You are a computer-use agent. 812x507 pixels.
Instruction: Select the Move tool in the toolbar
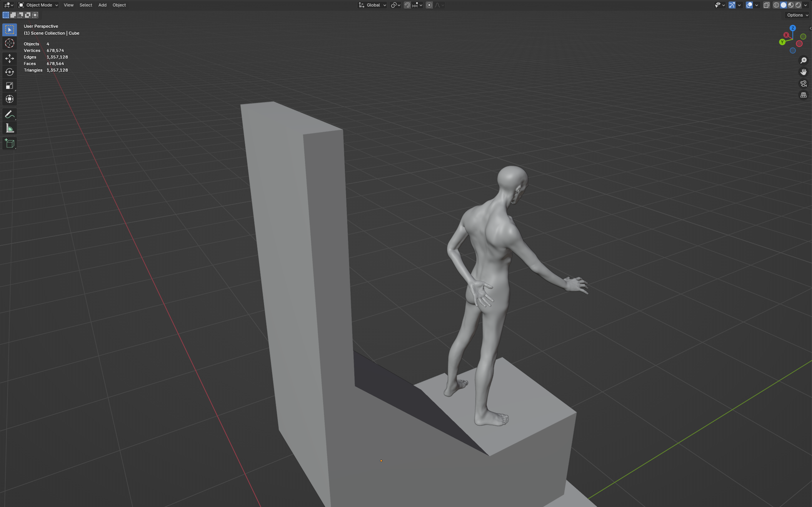(x=9, y=58)
